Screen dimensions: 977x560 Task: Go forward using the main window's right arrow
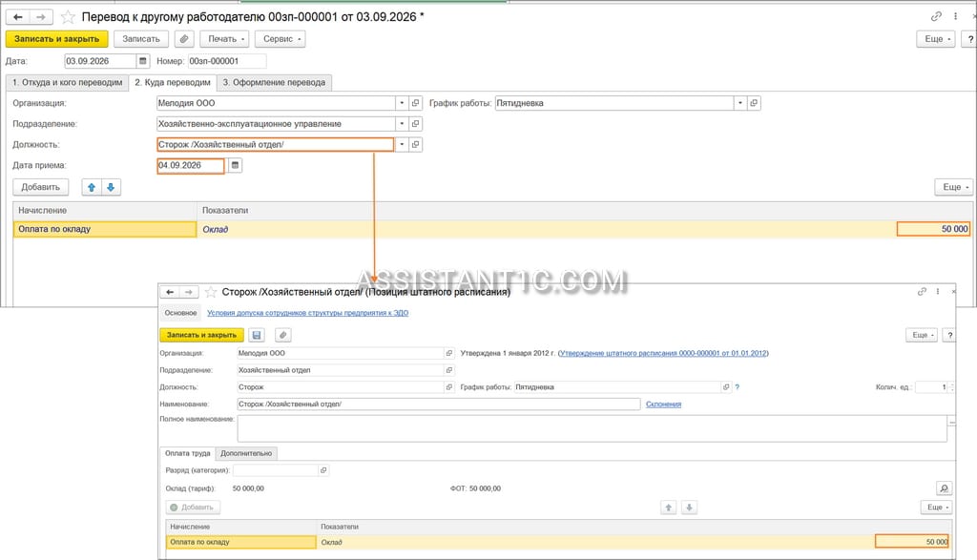41,17
